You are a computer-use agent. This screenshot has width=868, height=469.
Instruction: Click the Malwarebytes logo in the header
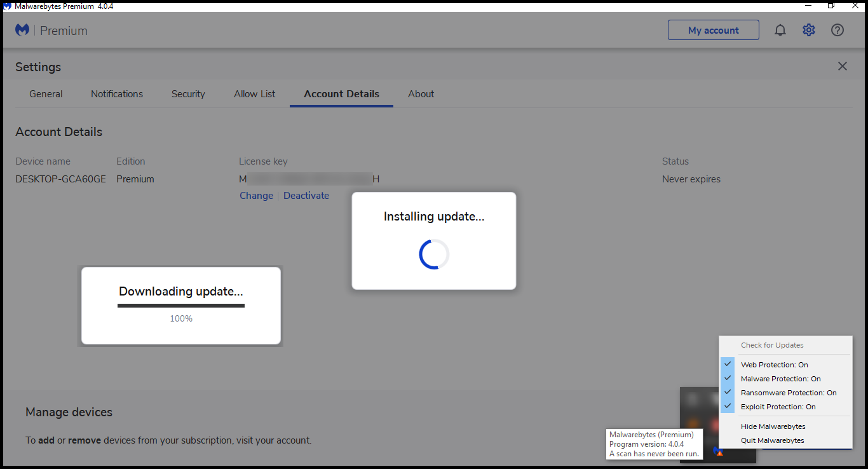[22, 30]
